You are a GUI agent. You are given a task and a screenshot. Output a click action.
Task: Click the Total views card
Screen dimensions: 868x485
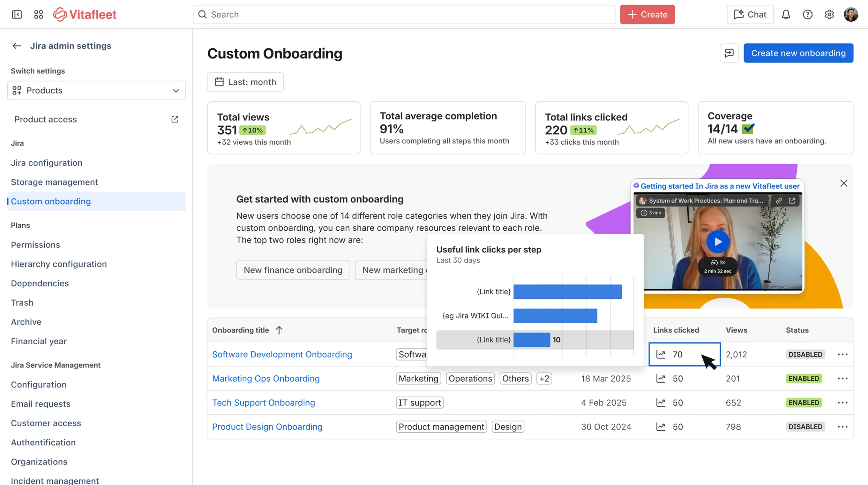(284, 128)
